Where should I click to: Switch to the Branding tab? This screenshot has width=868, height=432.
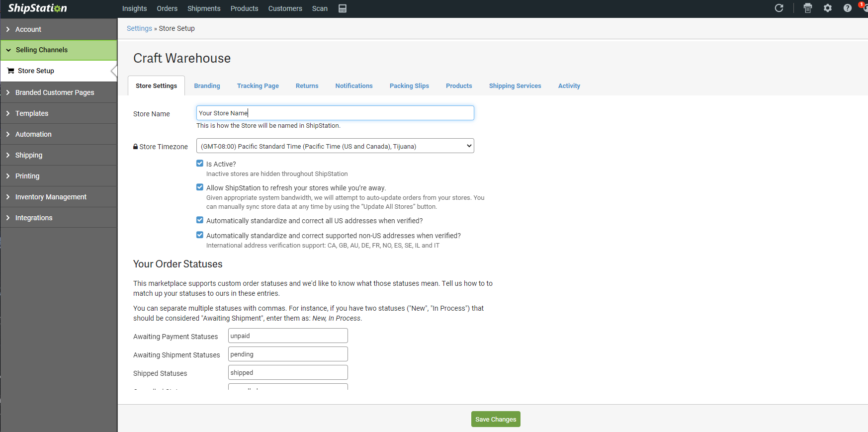pyautogui.click(x=207, y=86)
